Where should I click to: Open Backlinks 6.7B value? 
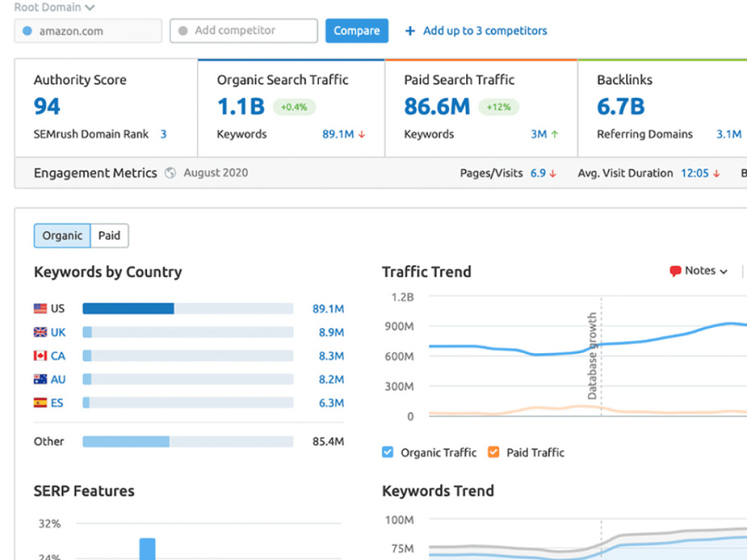click(621, 106)
